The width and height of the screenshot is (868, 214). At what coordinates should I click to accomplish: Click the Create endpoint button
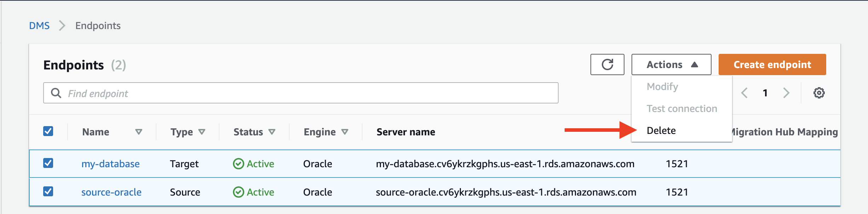tap(772, 64)
